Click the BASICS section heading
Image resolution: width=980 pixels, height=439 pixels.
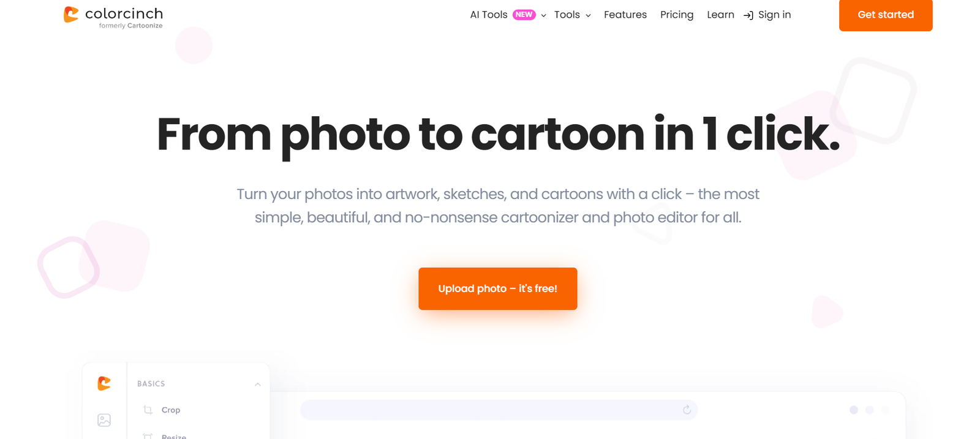coord(151,384)
